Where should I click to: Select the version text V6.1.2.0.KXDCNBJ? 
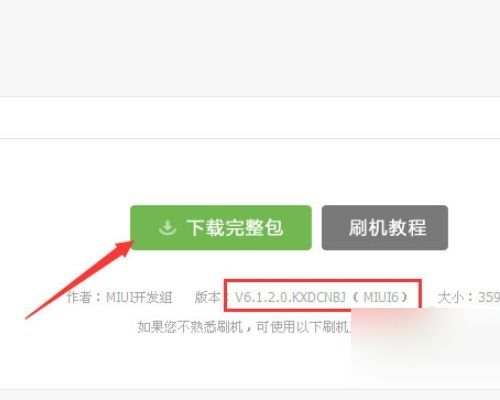[x=290, y=297]
